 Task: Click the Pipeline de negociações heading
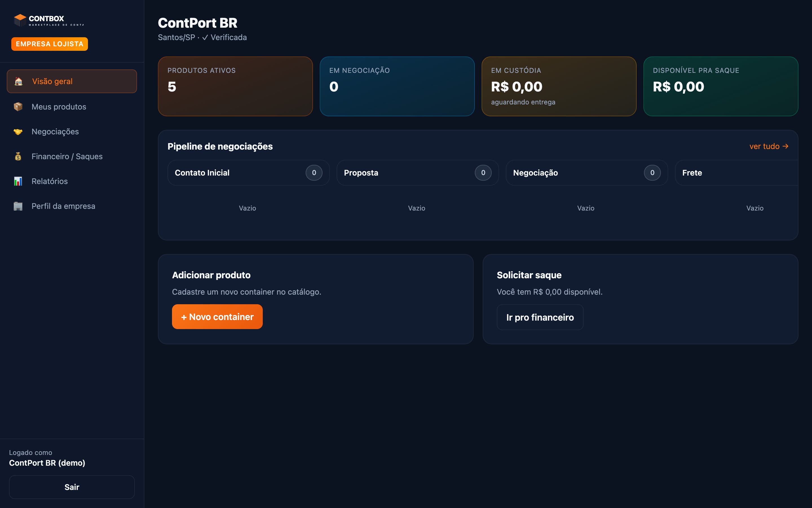click(220, 146)
